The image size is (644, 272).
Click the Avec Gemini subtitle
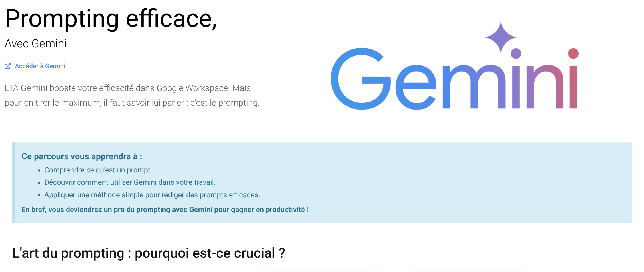pos(36,44)
